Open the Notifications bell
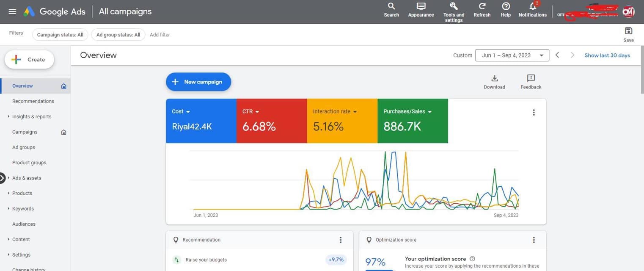 tap(532, 6)
